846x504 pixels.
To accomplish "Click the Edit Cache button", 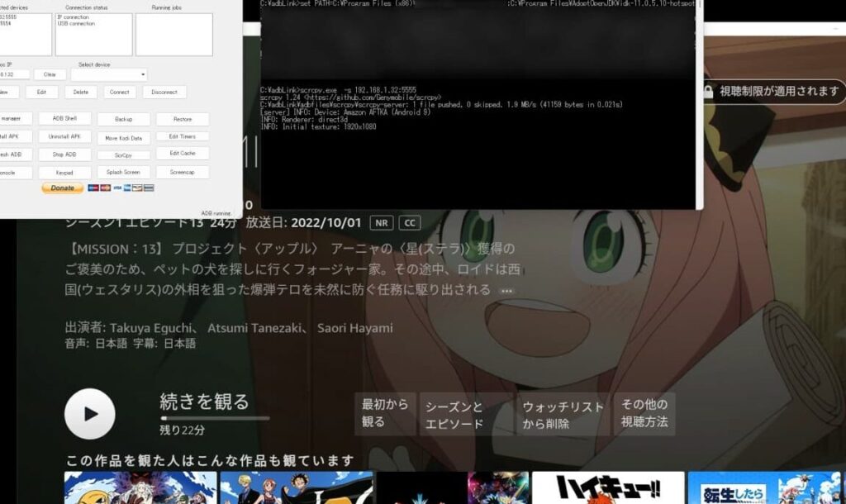I will pos(183,153).
